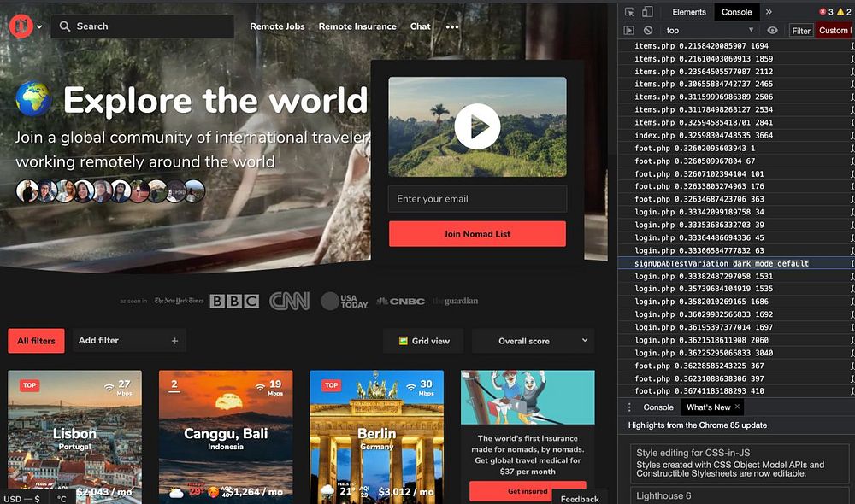Click the Join Nomad List button
This screenshot has width=855, height=504.
(x=477, y=234)
